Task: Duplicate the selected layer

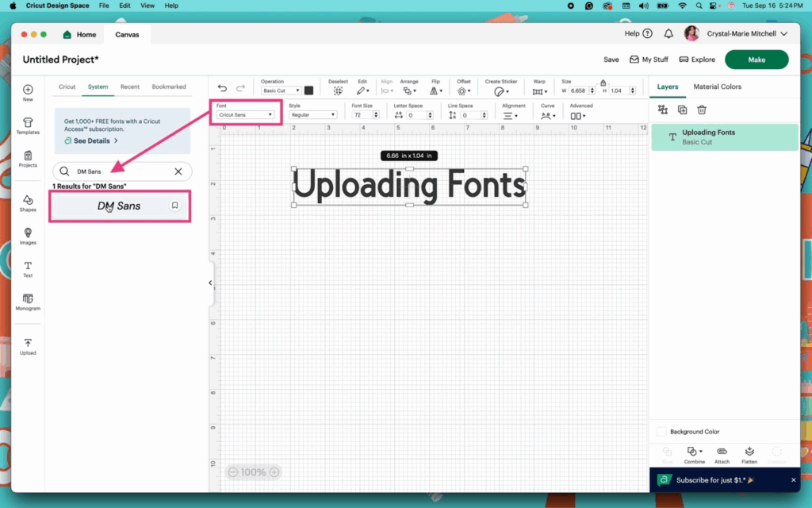Action: (682, 110)
